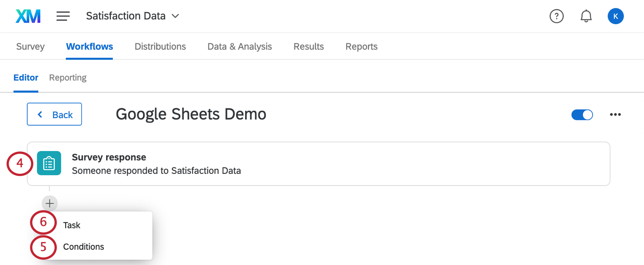
Task: Open the Distributions tab
Action: pyautogui.click(x=160, y=47)
